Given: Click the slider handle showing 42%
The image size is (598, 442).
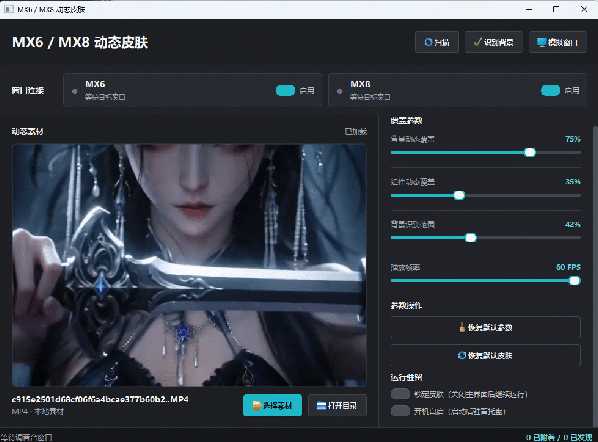Looking at the screenshot, I should click(471, 238).
